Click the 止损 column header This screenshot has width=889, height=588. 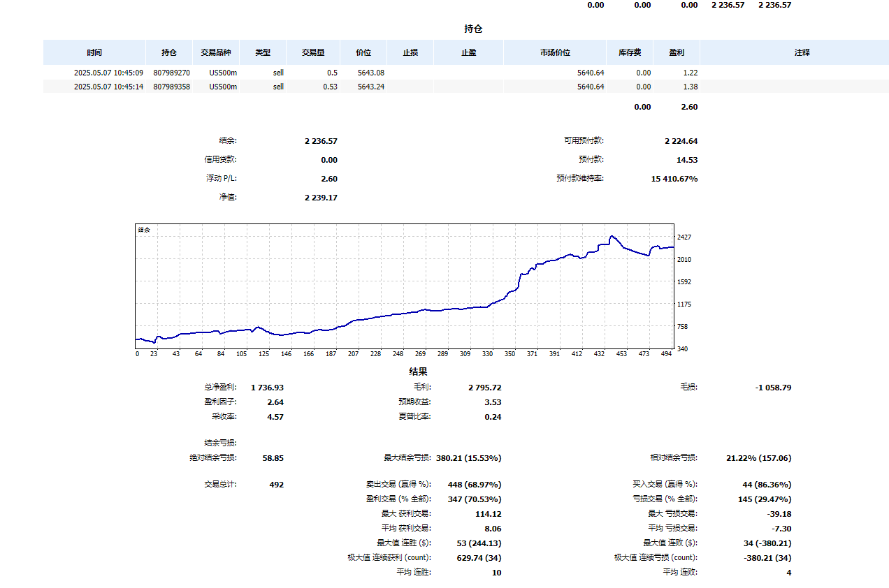tap(410, 52)
